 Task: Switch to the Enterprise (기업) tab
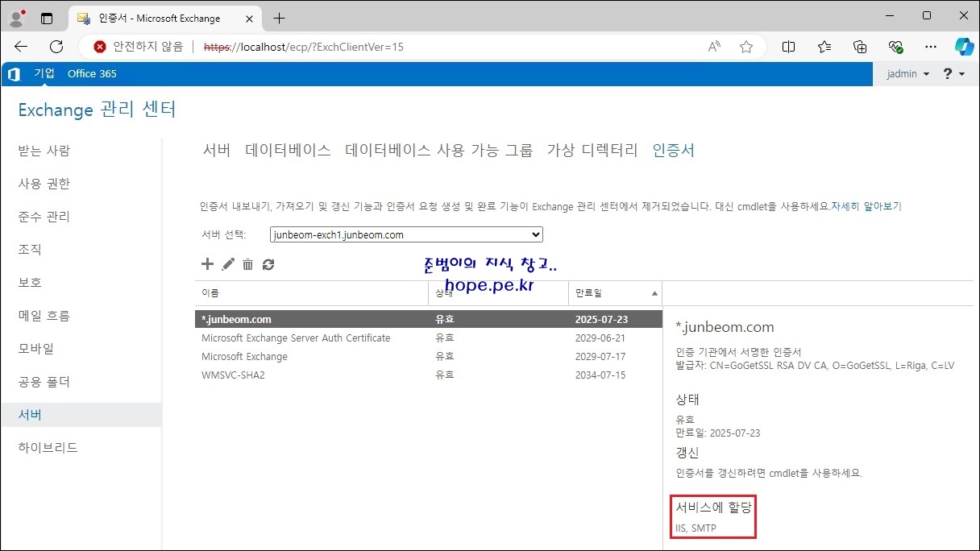click(44, 73)
